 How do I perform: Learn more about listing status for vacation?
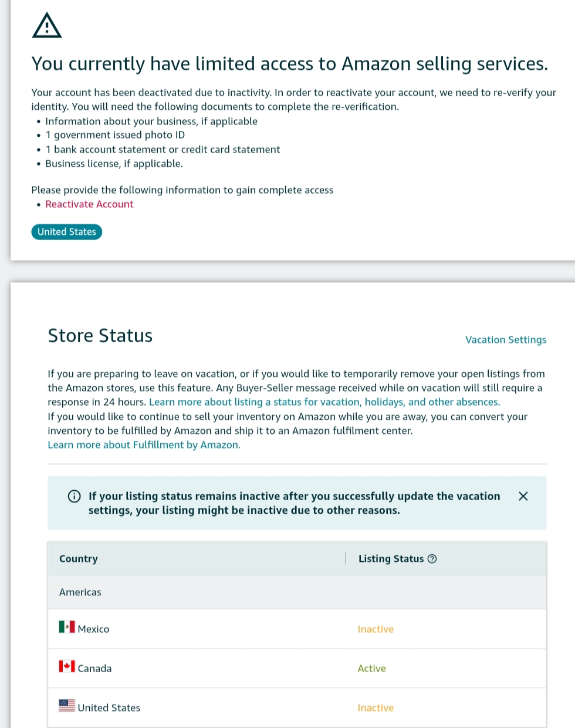(324, 402)
